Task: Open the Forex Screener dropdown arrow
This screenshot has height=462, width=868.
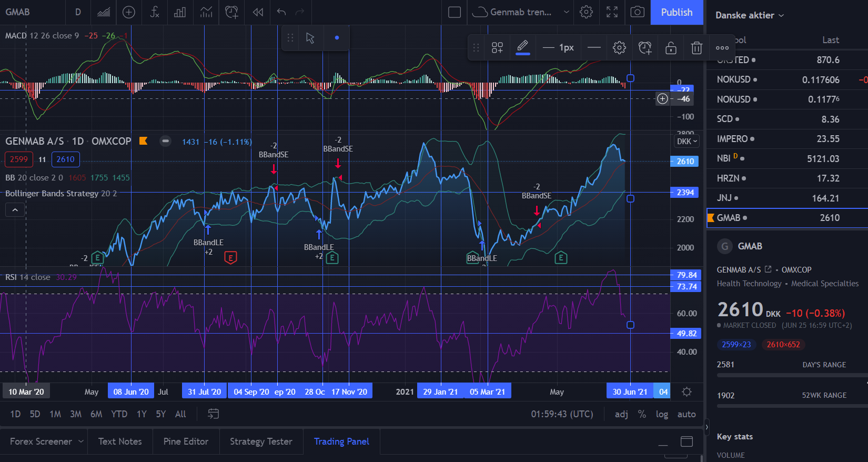Action: click(80, 441)
